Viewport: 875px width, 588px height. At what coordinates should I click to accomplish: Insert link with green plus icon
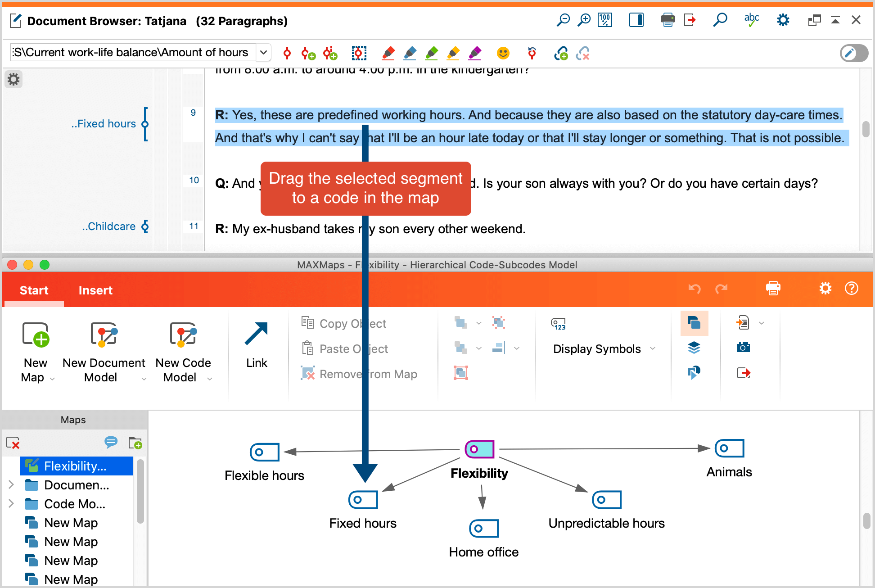tap(561, 54)
